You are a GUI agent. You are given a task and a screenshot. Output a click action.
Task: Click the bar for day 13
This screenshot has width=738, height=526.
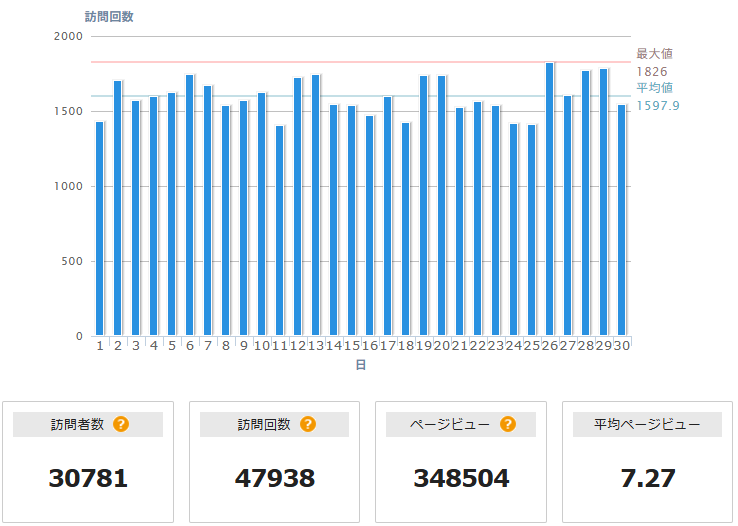[x=316, y=205]
